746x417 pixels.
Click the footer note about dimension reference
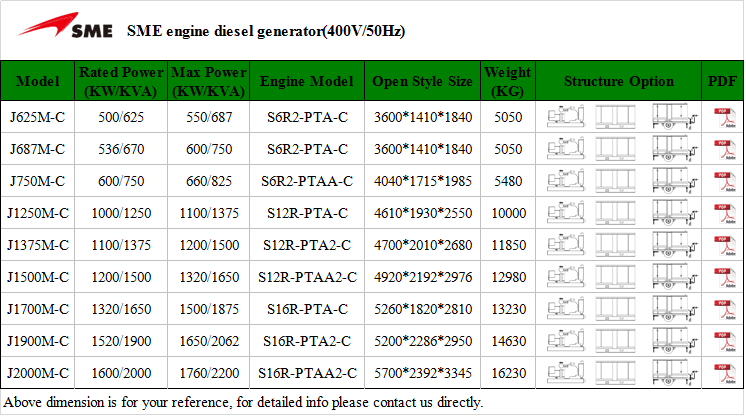243,402
